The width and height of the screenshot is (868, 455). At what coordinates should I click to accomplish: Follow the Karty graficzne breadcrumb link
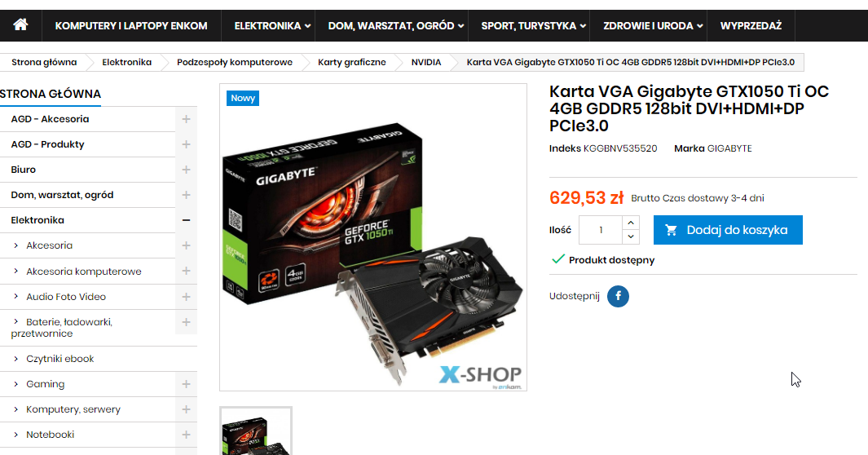click(351, 62)
